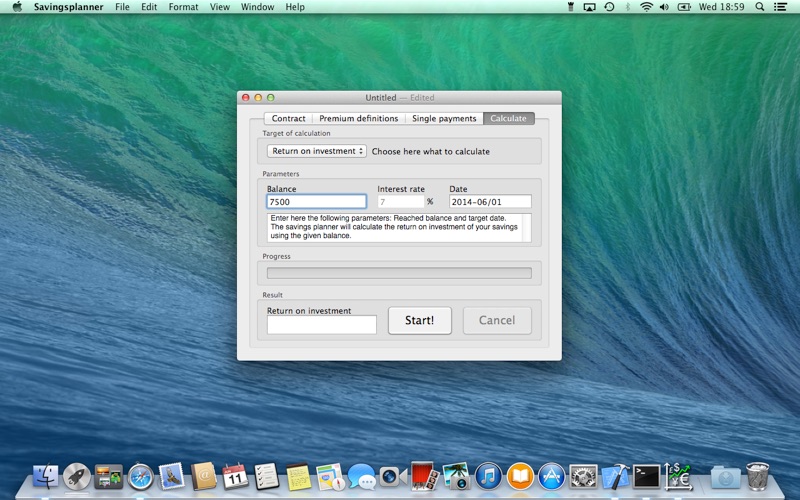The height and width of the screenshot is (500, 800).
Task: Switch to Premium definitions tab
Action: click(359, 118)
